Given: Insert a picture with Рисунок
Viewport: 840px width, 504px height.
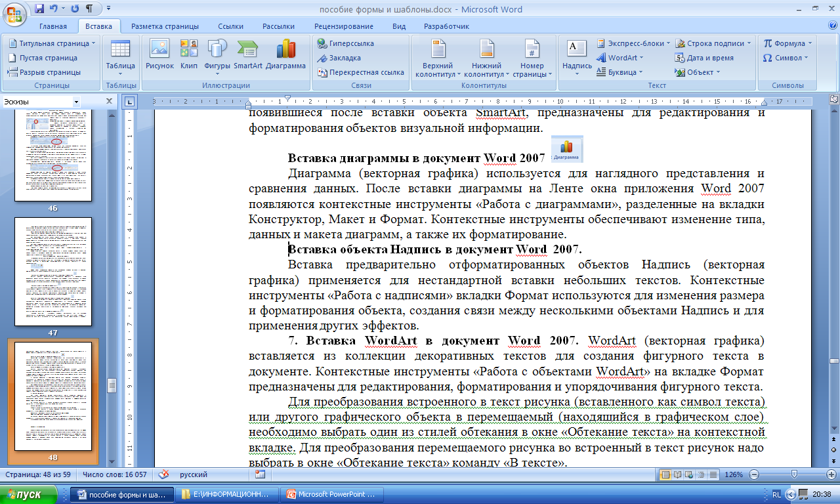Looking at the screenshot, I should (159, 55).
